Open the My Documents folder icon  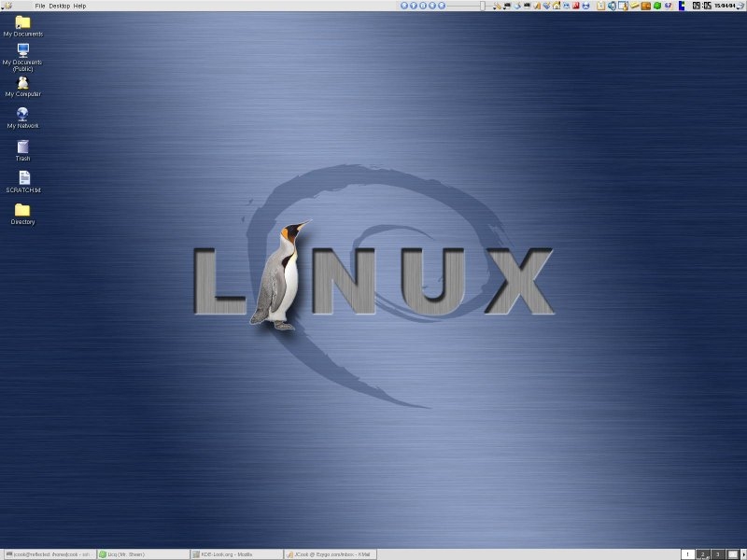(22, 22)
